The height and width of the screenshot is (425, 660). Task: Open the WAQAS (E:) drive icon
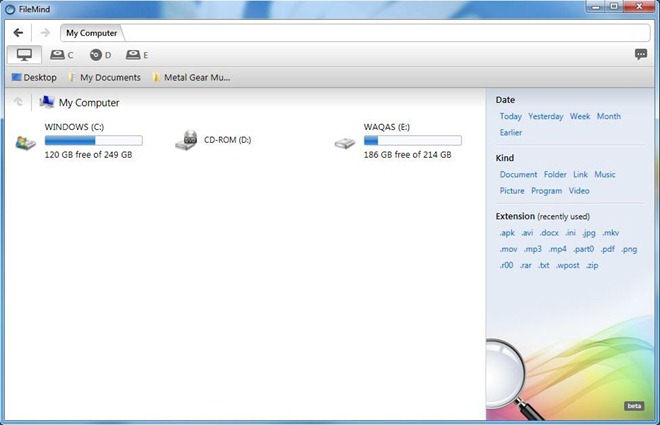tap(345, 143)
